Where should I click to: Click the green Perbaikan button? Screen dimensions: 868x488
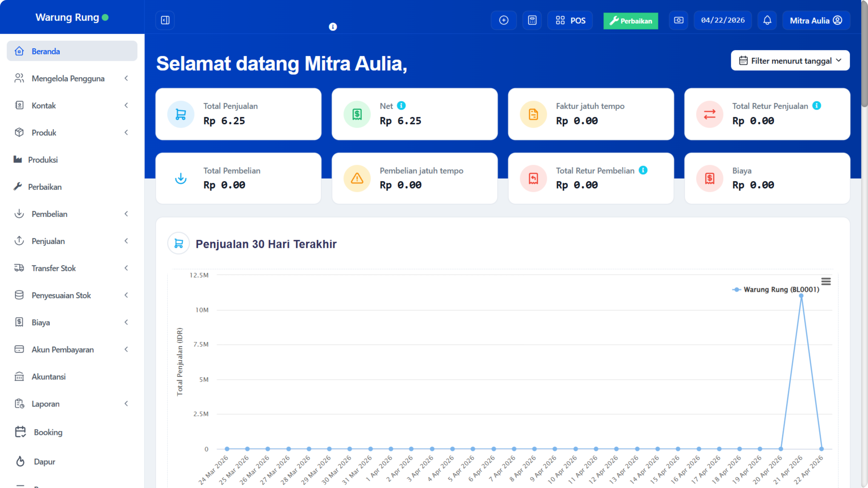click(x=630, y=21)
